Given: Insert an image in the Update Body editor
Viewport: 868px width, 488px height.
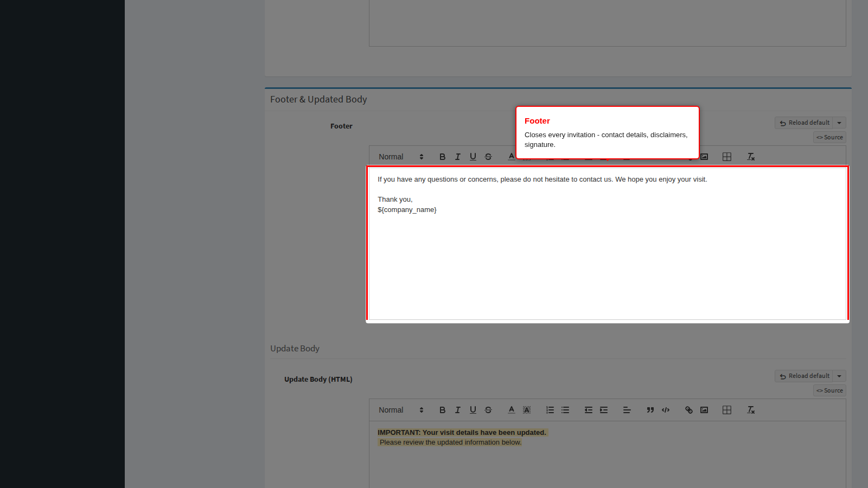Looking at the screenshot, I should click(x=704, y=410).
